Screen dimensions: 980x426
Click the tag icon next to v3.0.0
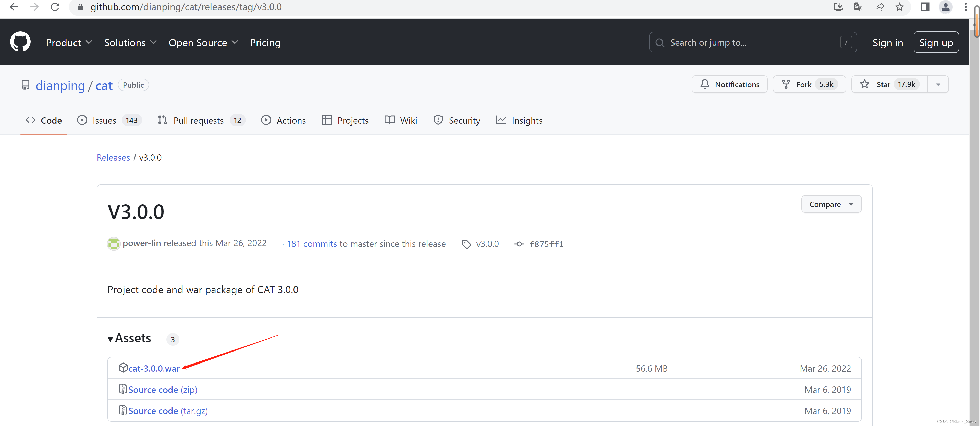coord(467,244)
